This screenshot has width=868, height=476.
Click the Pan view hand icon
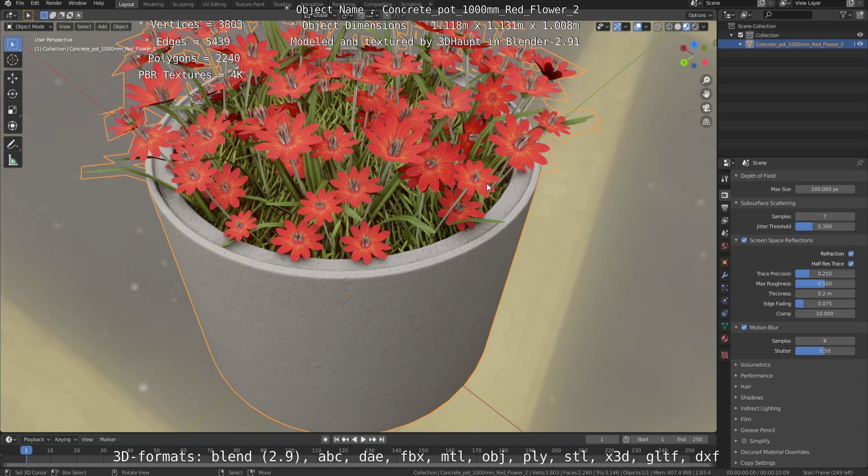tap(706, 94)
